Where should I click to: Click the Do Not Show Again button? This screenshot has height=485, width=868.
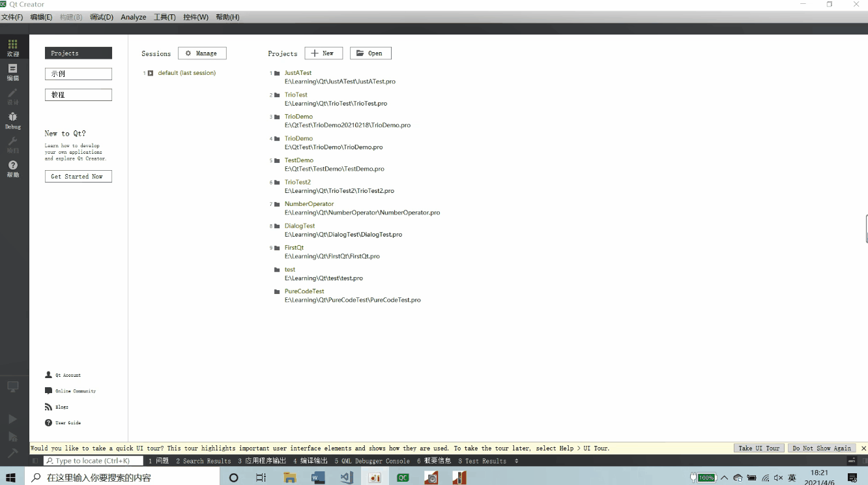[822, 448]
